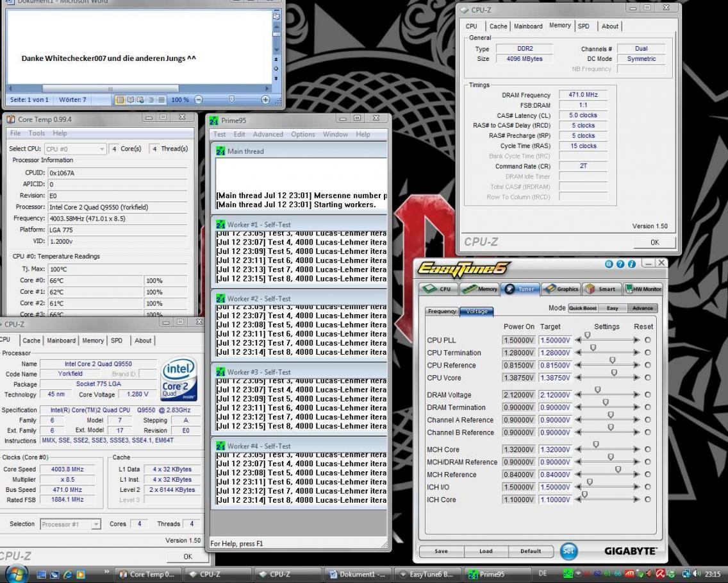This screenshot has height=583, width=728.
Task: Click the Word zoom in plus button
Action: (x=265, y=99)
